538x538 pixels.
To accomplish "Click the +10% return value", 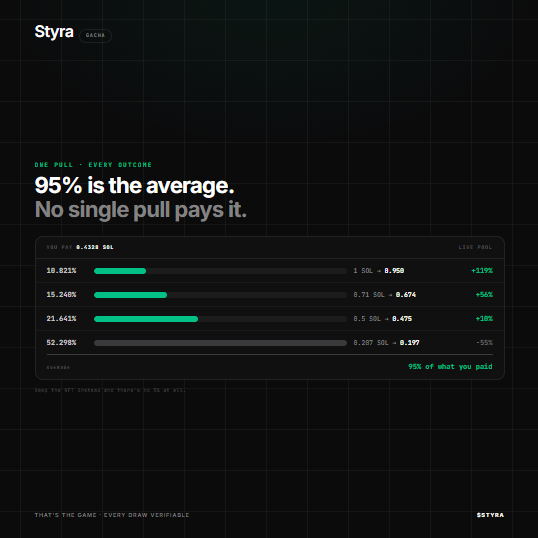I will click(x=484, y=319).
